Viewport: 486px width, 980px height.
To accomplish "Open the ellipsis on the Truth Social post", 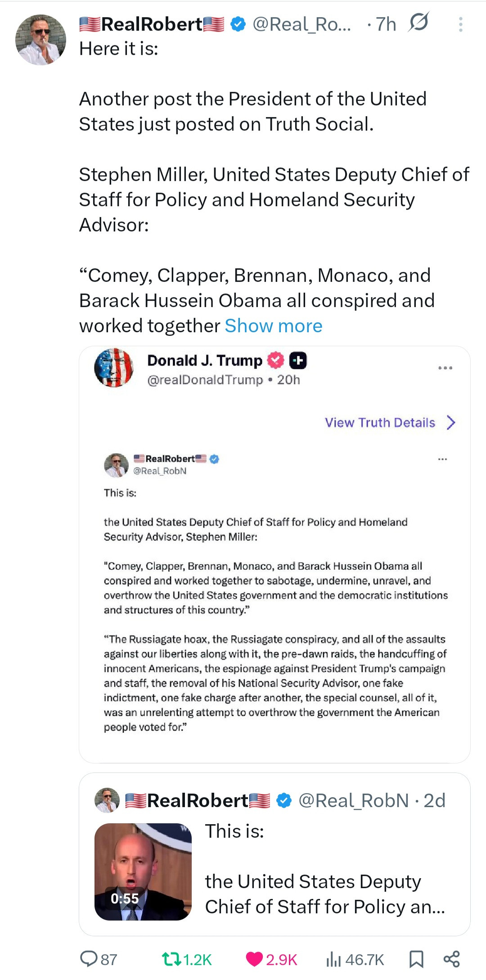I will click(x=445, y=368).
